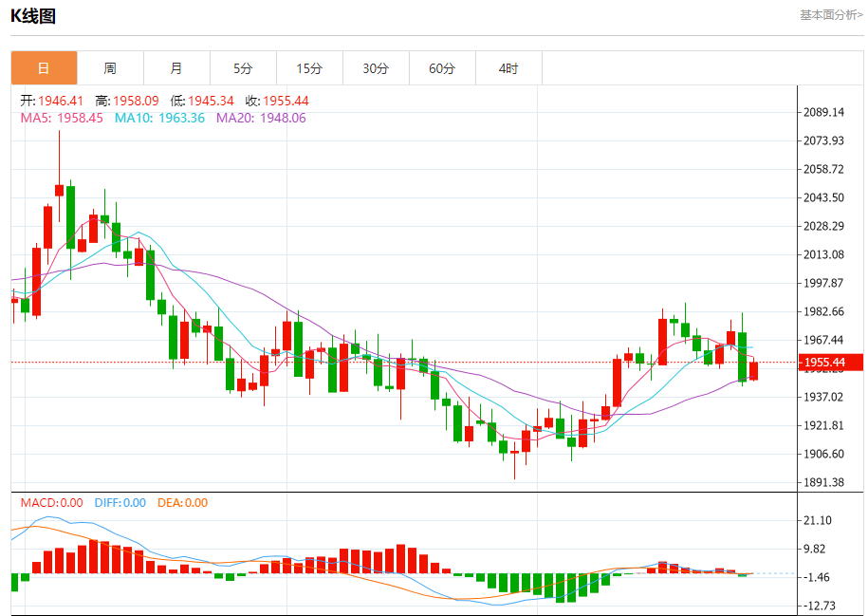Click the DEA:0.00 label

[x=183, y=503]
